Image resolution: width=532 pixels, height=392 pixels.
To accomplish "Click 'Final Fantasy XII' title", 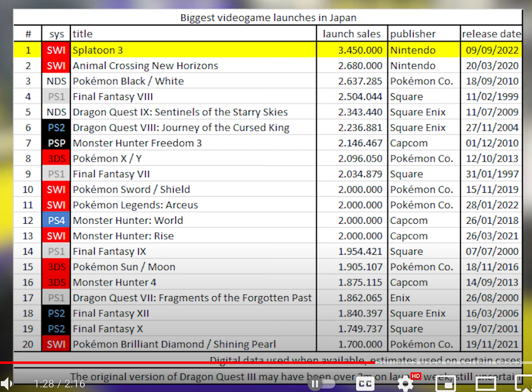I will coord(111,314).
